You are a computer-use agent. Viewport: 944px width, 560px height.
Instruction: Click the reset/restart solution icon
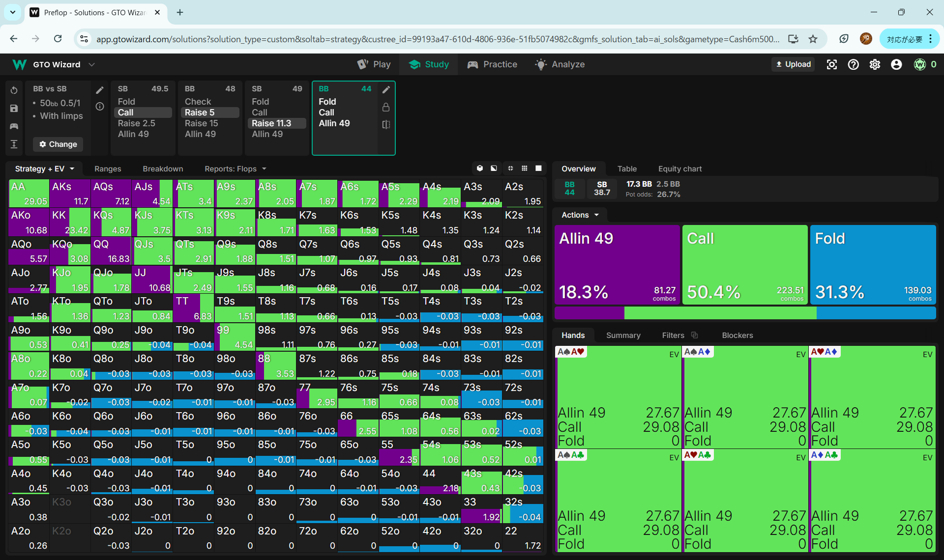(x=14, y=90)
